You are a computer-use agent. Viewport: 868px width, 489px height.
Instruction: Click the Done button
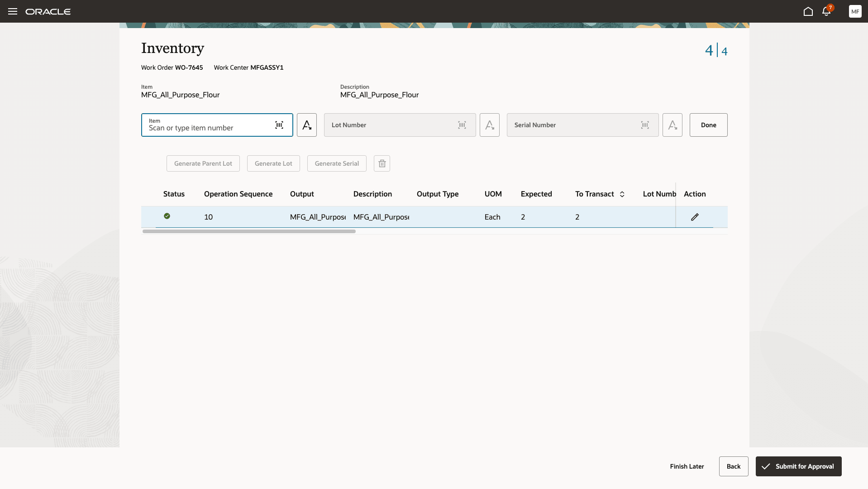tap(708, 125)
